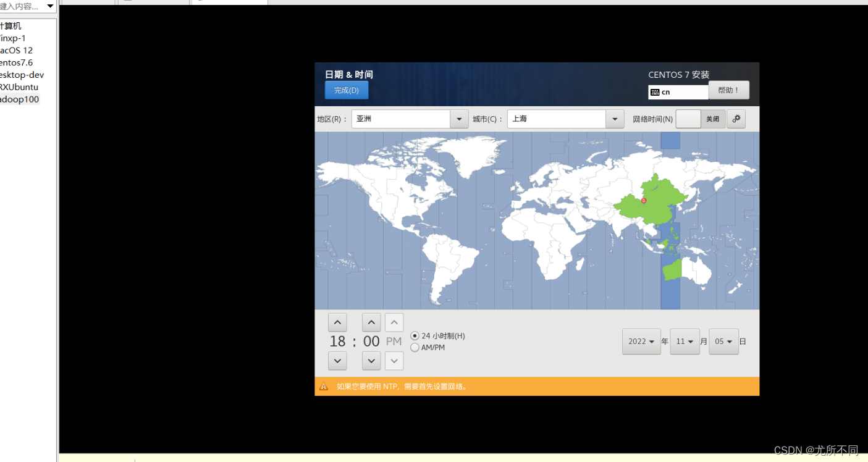The width and height of the screenshot is (868, 462).
Task: Click the NTP warning triangle icon
Action: [324, 387]
